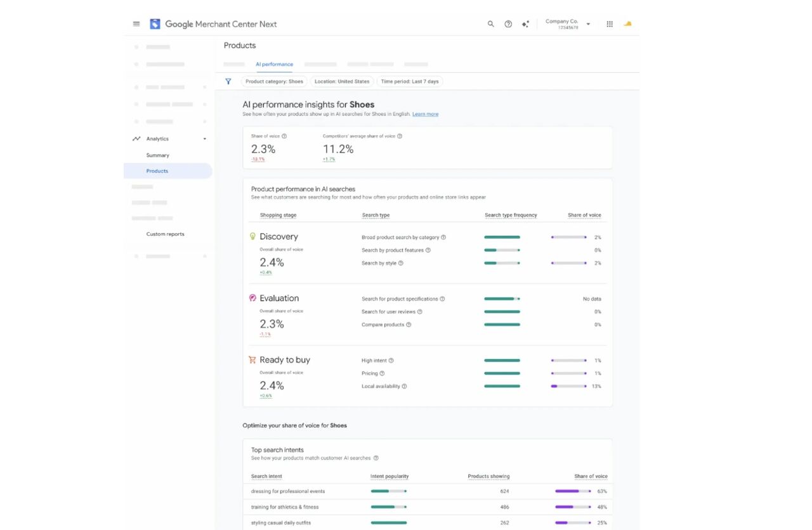The width and height of the screenshot is (812, 530).
Task: Select styling casual daily outfits row
Action: pyautogui.click(x=428, y=523)
